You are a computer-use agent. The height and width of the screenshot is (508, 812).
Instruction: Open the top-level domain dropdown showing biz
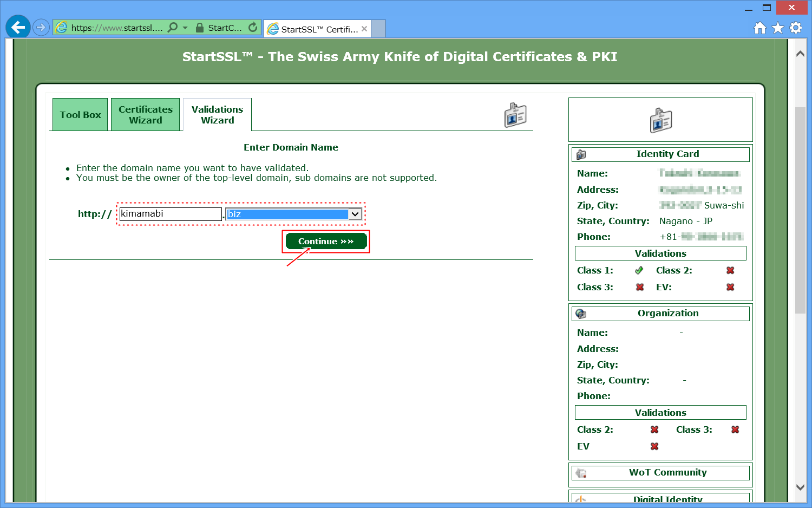click(x=355, y=214)
